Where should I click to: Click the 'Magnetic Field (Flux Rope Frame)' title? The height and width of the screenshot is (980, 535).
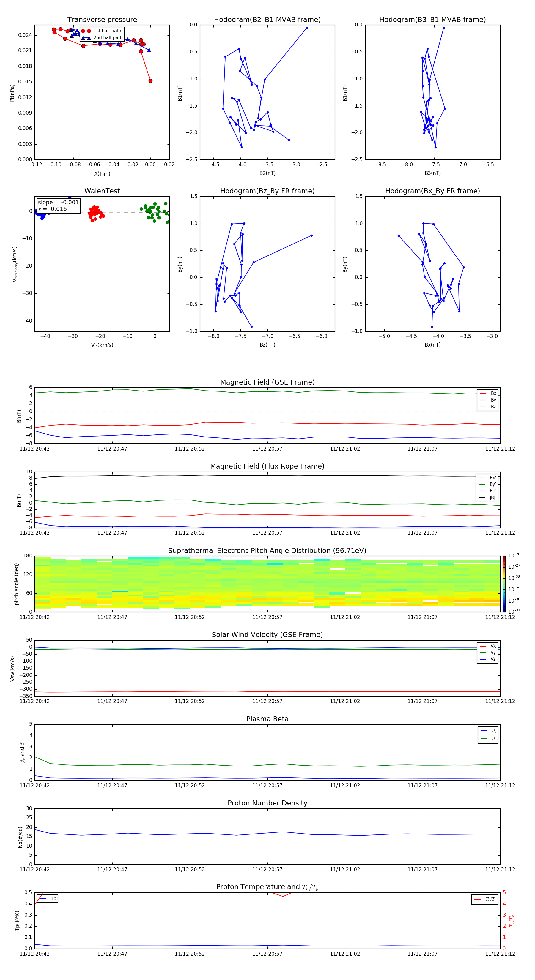(267, 466)
